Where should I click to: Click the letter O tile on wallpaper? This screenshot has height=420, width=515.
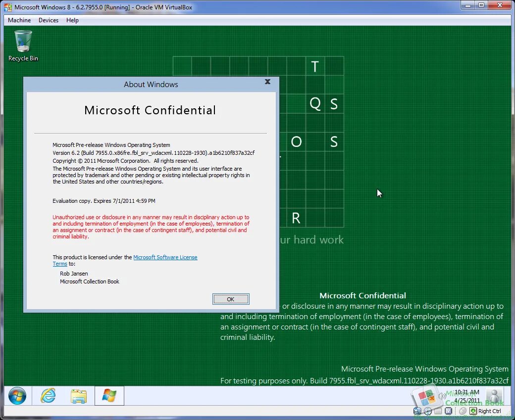(296, 142)
